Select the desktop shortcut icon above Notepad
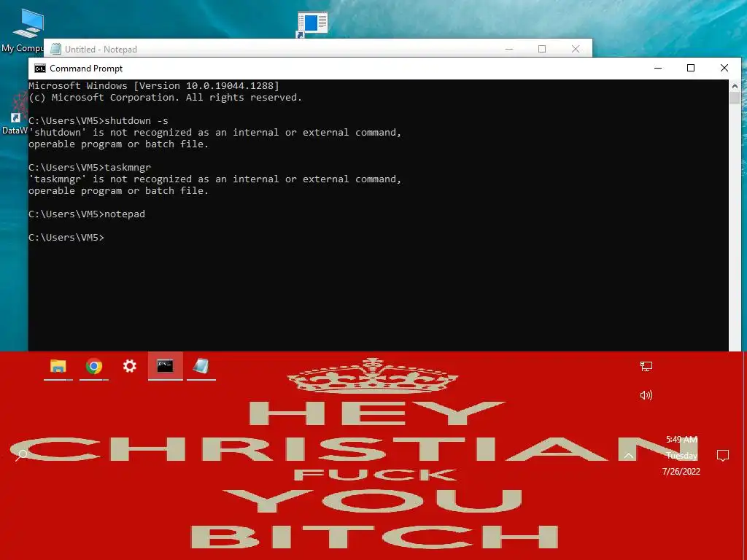This screenshot has width=747, height=560. (x=312, y=24)
